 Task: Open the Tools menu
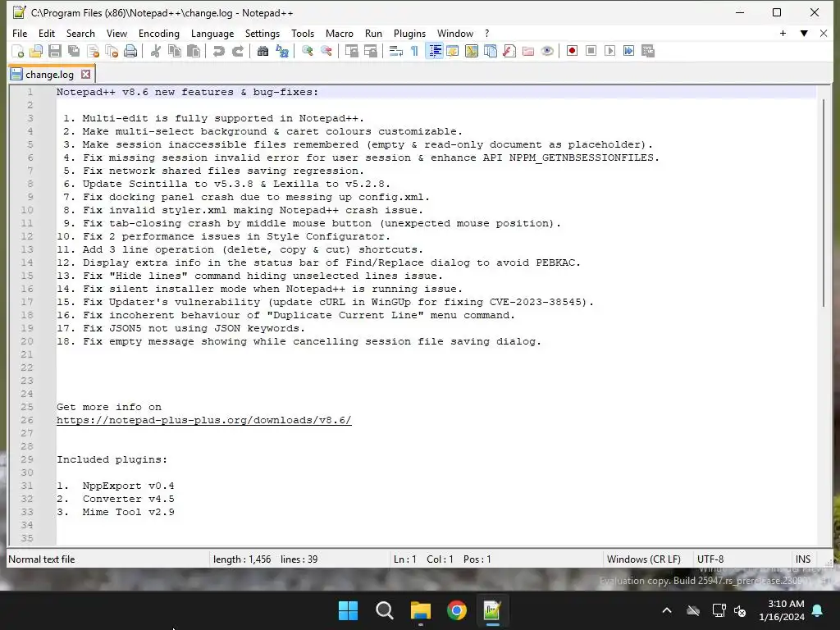point(303,33)
